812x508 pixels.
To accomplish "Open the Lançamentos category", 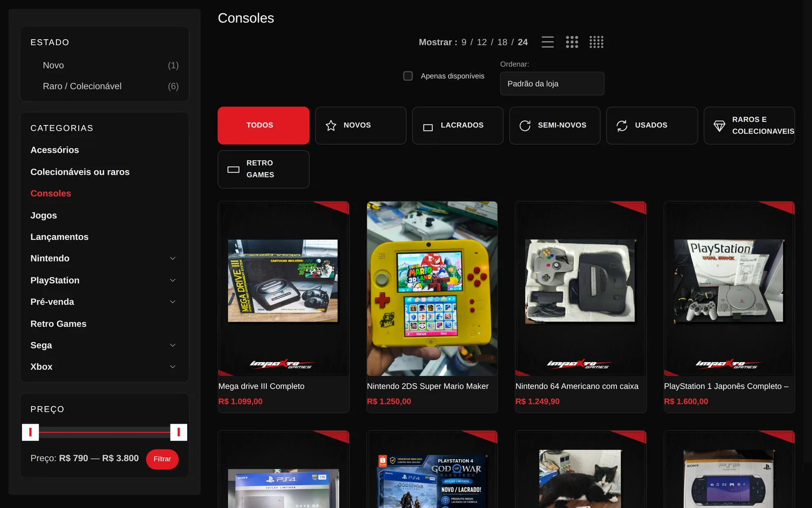I will [x=59, y=237].
